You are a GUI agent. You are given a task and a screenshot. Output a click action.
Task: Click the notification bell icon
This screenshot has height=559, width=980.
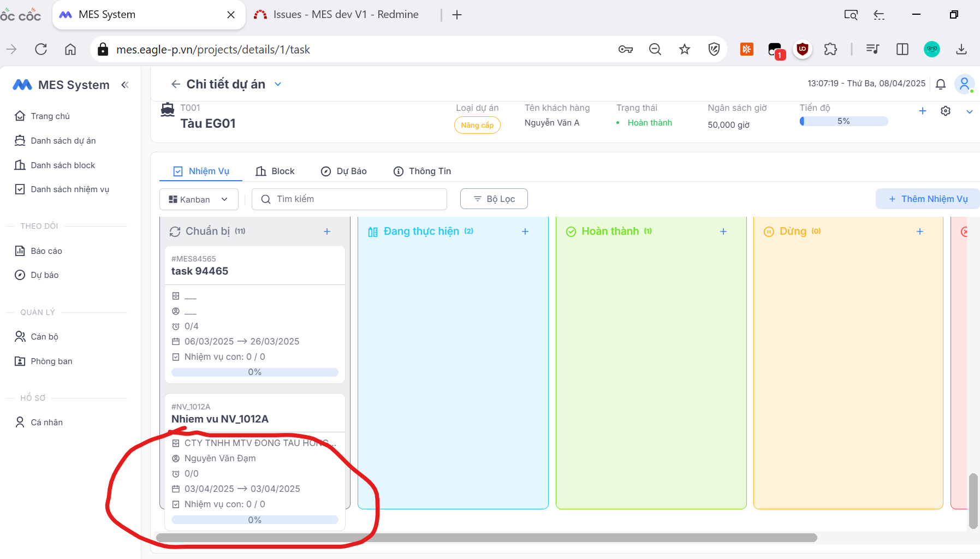tap(940, 84)
